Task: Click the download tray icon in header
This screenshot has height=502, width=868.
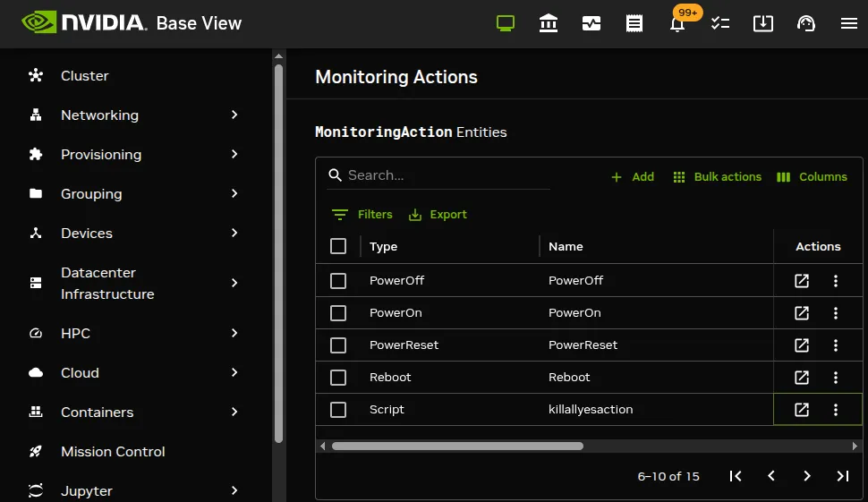Action: click(x=762, y=23)
